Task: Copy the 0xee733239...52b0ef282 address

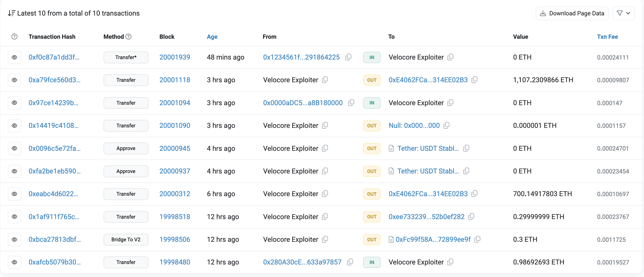Action: pyautogui.click(x=471, y=216)
